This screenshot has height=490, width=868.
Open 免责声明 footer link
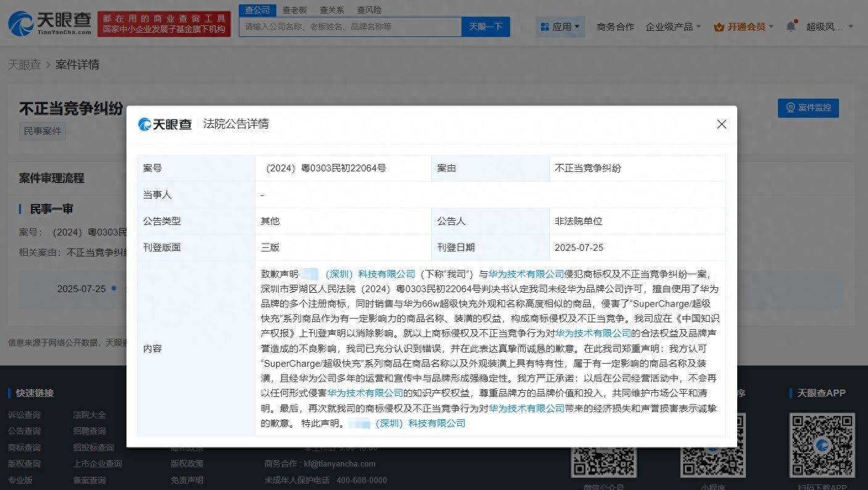click(x=187, y=480)
